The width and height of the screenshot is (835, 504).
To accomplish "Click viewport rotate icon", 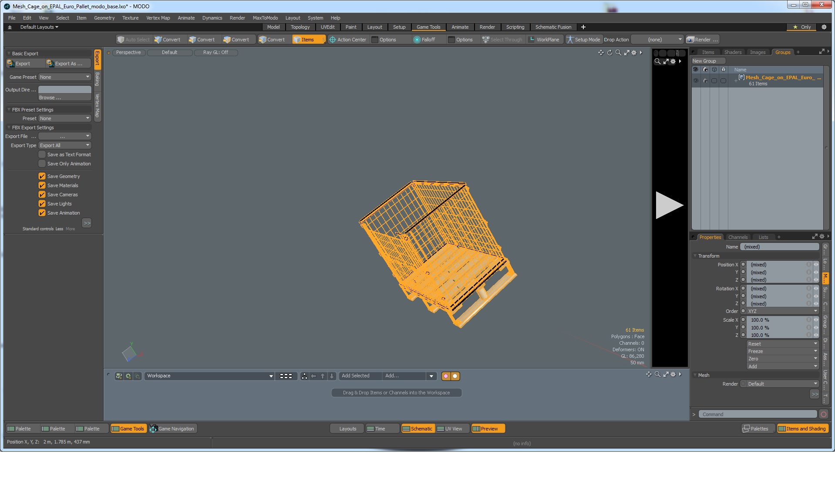I will click(x=609, y=53).
